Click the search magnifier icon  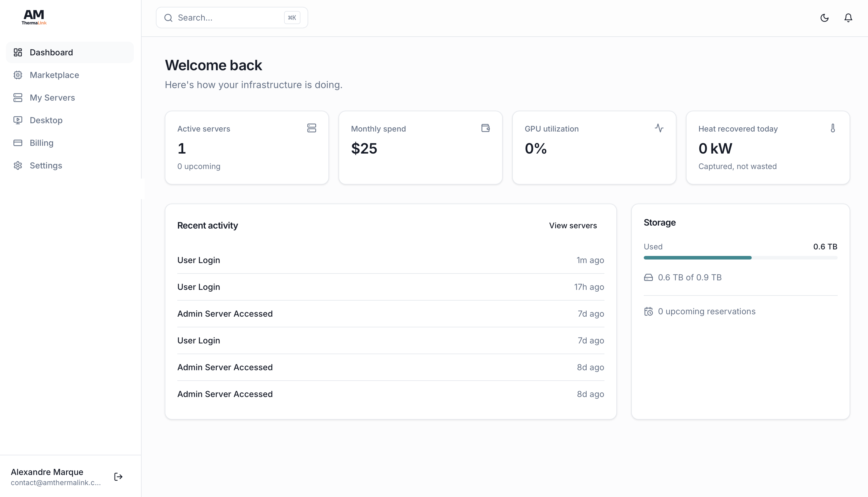click(x=168, y=18)
